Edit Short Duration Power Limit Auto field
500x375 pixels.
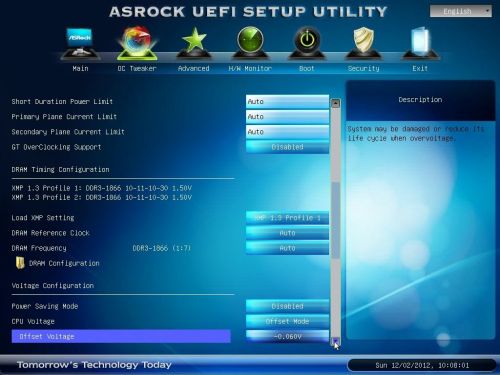point(287,101)
